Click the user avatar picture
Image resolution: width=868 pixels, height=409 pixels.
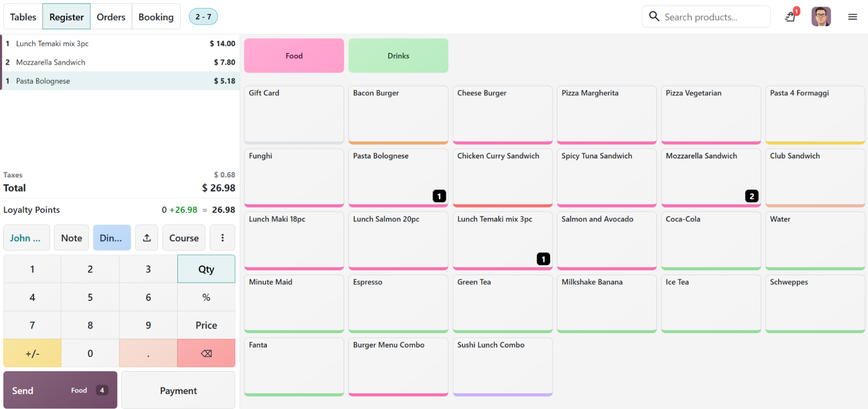point(821,16)
